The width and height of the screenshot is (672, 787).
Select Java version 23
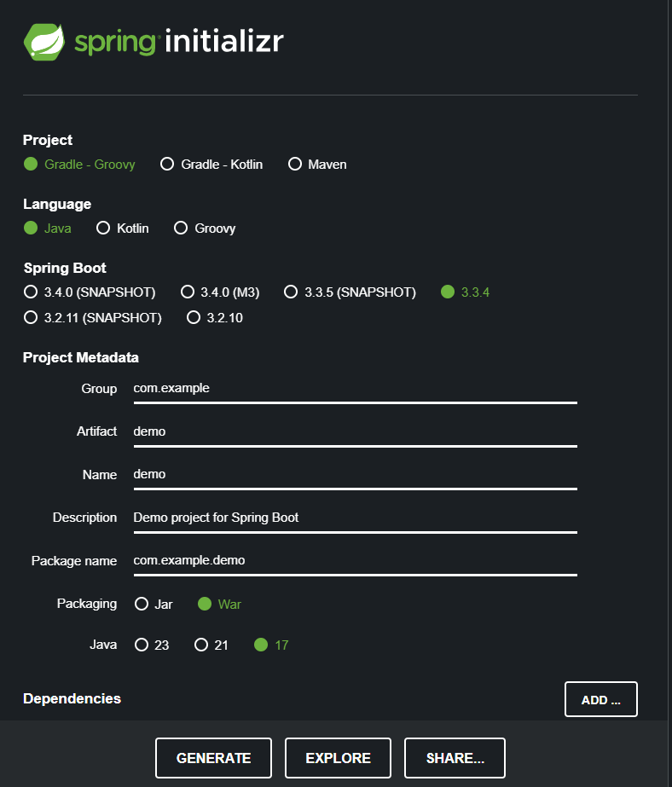(152, 645)
